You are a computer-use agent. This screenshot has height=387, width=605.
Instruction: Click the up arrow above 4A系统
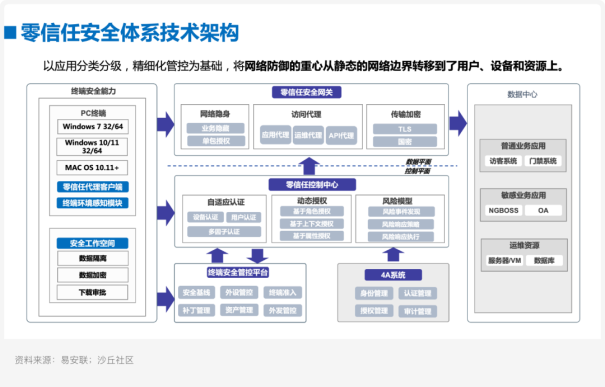coord(393,255)
